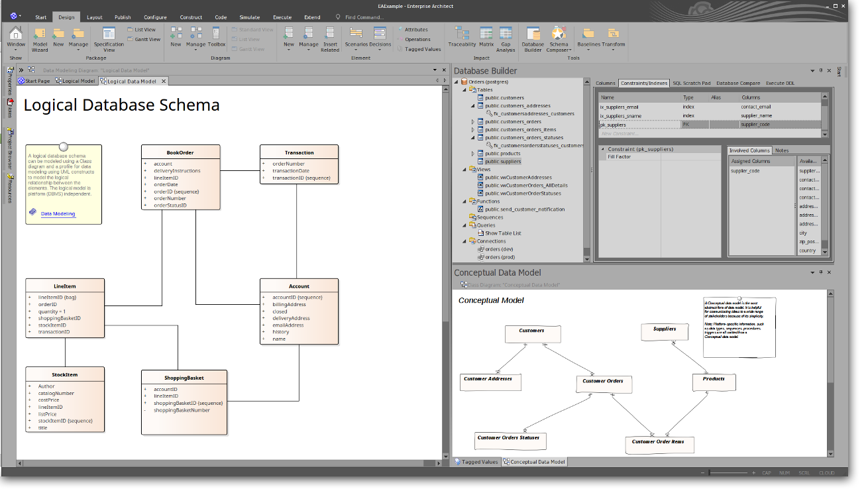The image size is (868, 497).
Task: Toggle the package Gantt View option
Action: coord(144,39)
